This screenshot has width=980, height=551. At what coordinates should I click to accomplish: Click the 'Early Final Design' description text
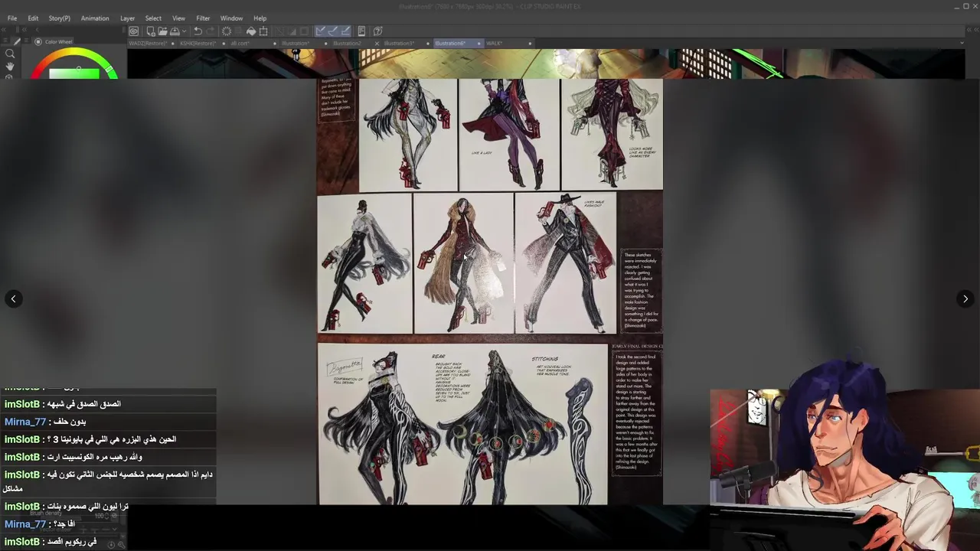click(x=636, y=410)
